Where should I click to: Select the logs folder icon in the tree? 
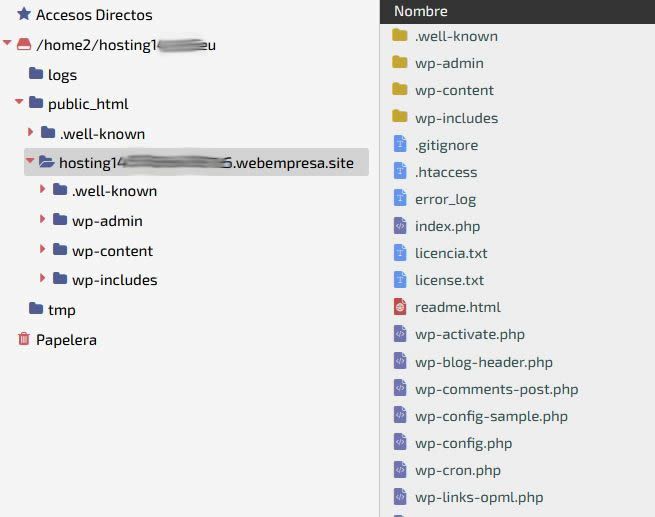pos(36,74)
